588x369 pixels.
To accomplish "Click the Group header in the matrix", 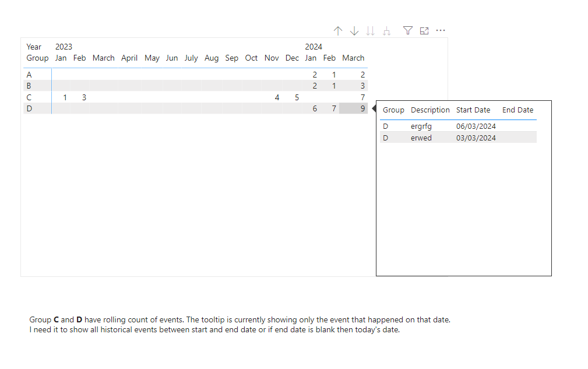I will click(37, 58).
